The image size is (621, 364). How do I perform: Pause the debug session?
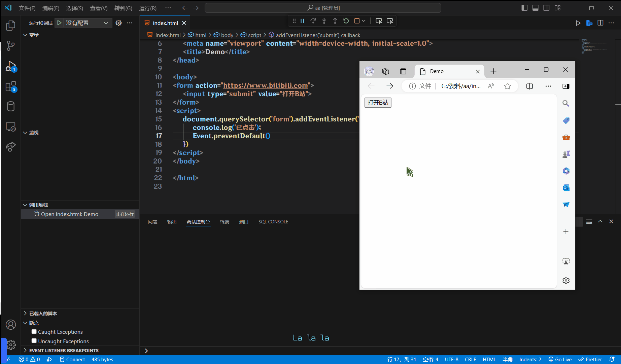tap(302, 21)
